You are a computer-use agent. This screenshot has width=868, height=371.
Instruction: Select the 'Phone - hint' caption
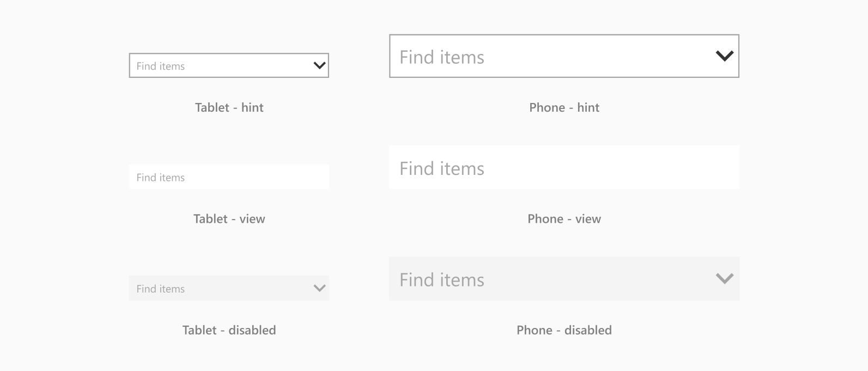coord(564,107)
